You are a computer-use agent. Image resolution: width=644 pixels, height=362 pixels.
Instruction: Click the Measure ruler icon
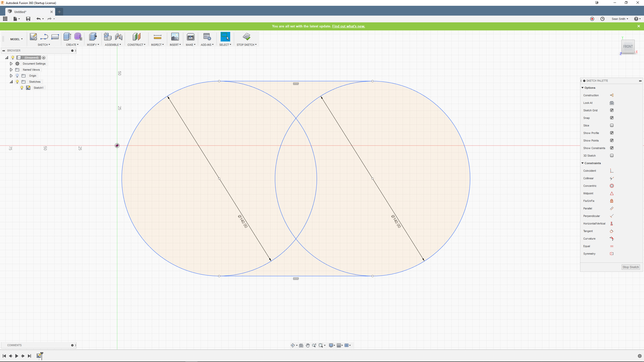click(x=157, y=37)
